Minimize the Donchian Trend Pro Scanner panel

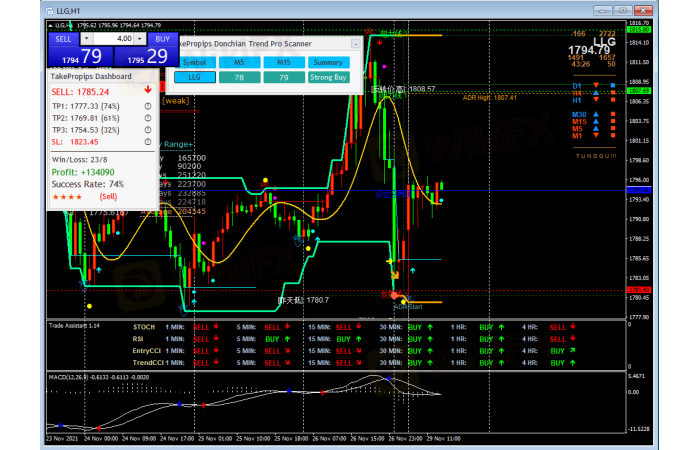tap(355, 45)
